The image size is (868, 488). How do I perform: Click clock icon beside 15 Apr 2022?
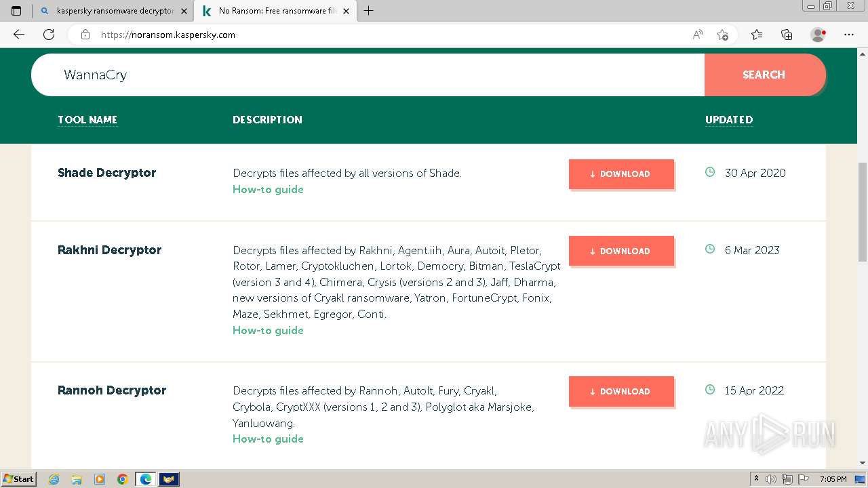(710, 390)
